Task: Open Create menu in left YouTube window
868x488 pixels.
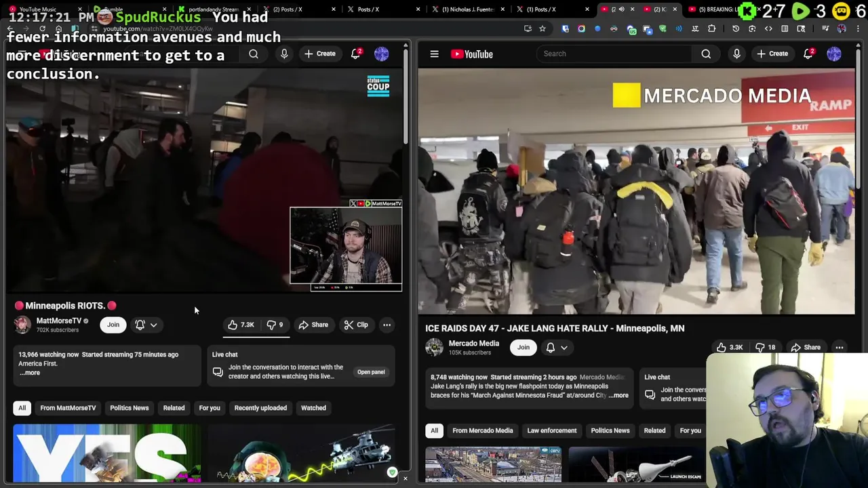Action: point(319,54)
